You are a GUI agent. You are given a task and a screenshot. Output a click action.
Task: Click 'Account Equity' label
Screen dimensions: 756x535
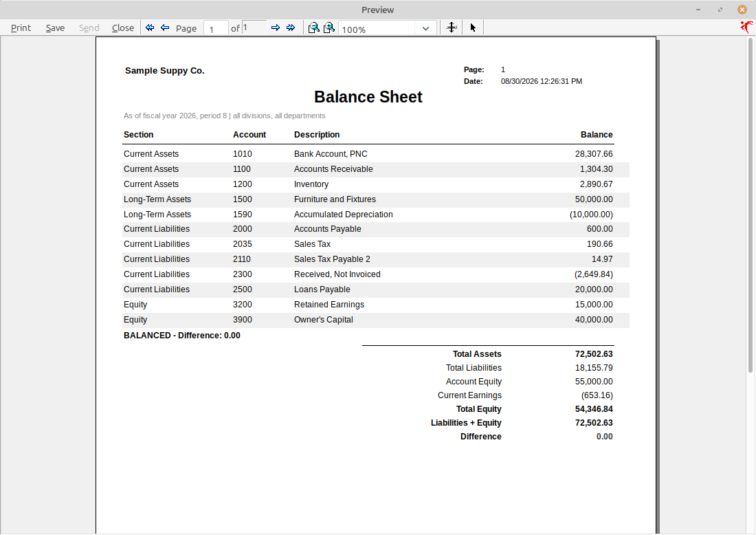pos(474,382)
